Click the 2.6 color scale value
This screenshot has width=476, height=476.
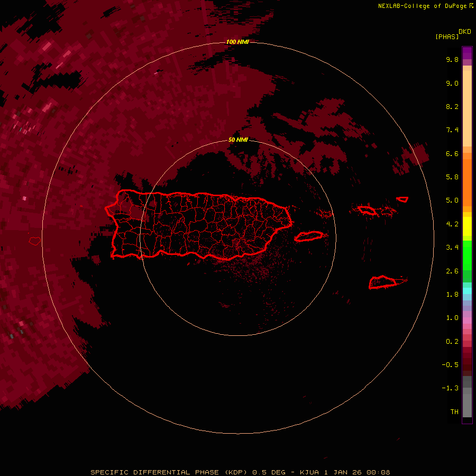pyautogui.click(x=452, y=271)
